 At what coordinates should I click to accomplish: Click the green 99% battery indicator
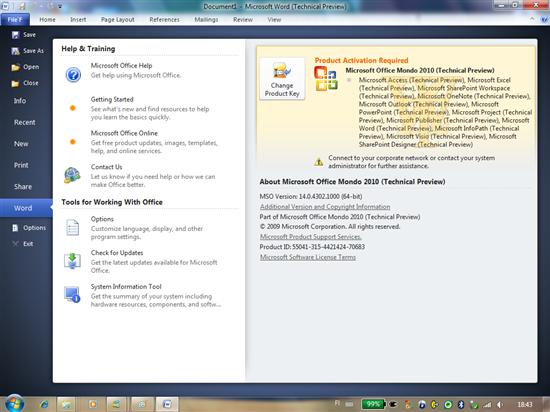click(x=373, y=404)
